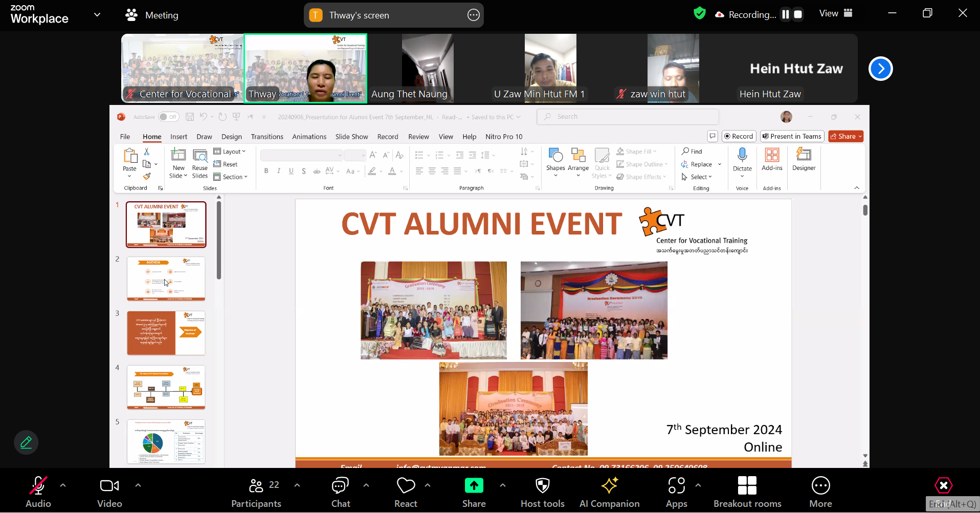Open text highlight color picker
Screen dimensions: 980x513
pyautogui.click(x=375, y=171)
